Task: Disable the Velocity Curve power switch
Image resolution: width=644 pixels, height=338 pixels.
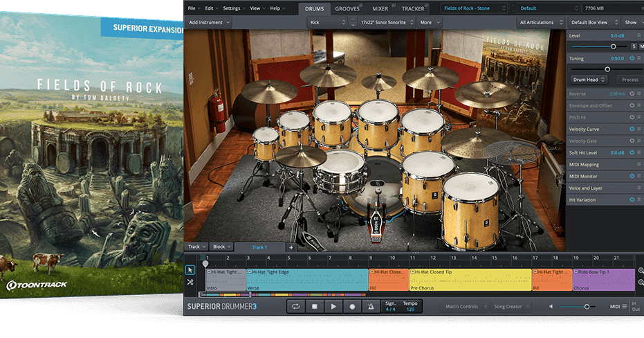Action: coord(632,129)
